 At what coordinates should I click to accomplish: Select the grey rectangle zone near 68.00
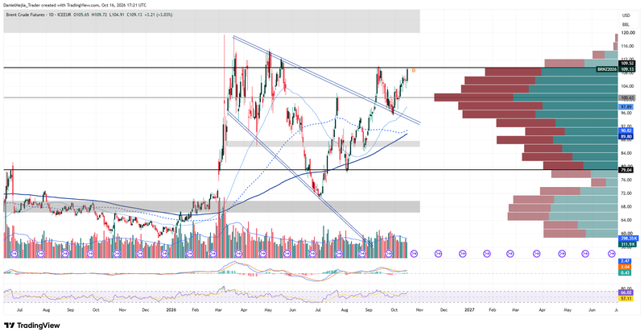(212, 206)
